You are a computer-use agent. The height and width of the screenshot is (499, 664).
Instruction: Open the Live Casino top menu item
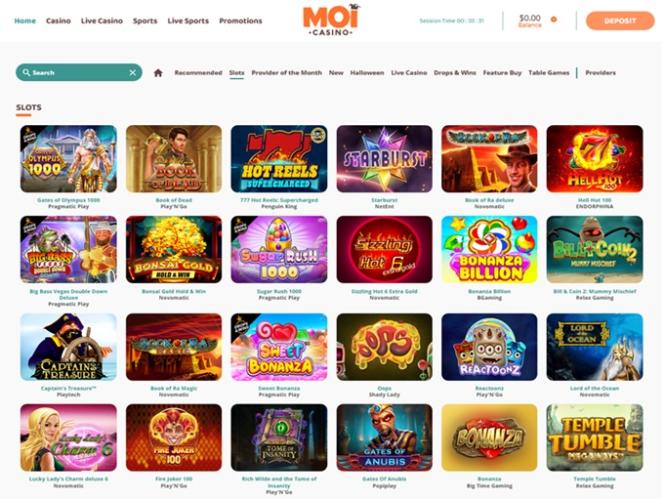(102, 21)
